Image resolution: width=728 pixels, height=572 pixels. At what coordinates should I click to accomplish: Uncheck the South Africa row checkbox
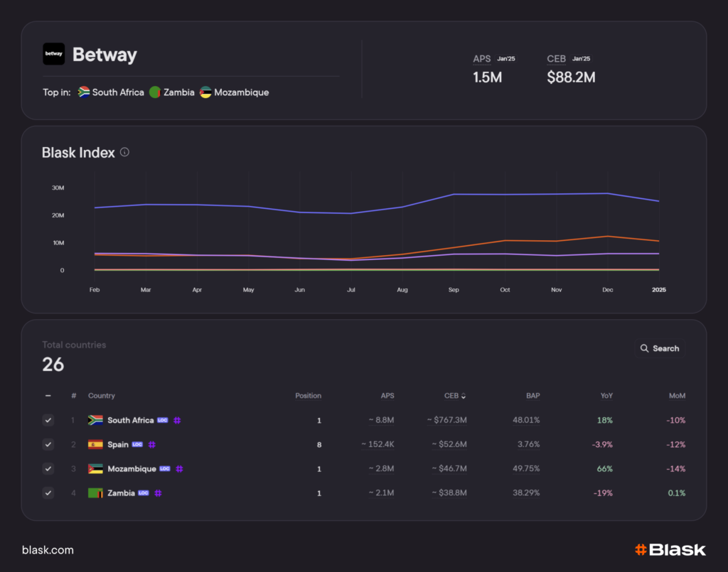pyautogui.click(x=48, y=421)
